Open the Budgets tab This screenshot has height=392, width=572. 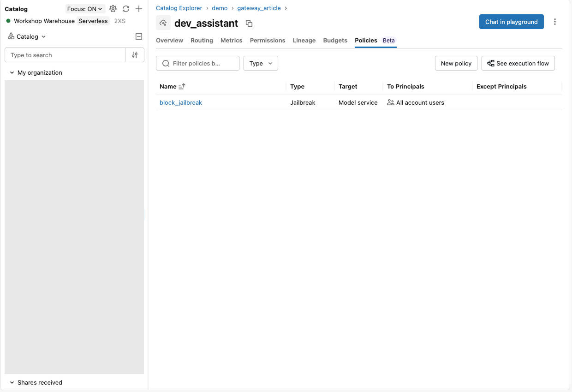point(335,40)
